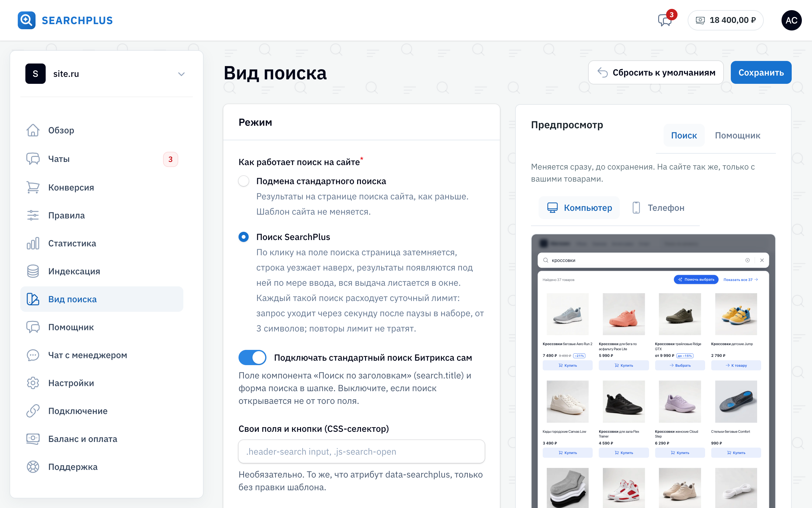Open Поддержка lifebuoy icon
Screen dimensions: 812x508
coord(33,467)
